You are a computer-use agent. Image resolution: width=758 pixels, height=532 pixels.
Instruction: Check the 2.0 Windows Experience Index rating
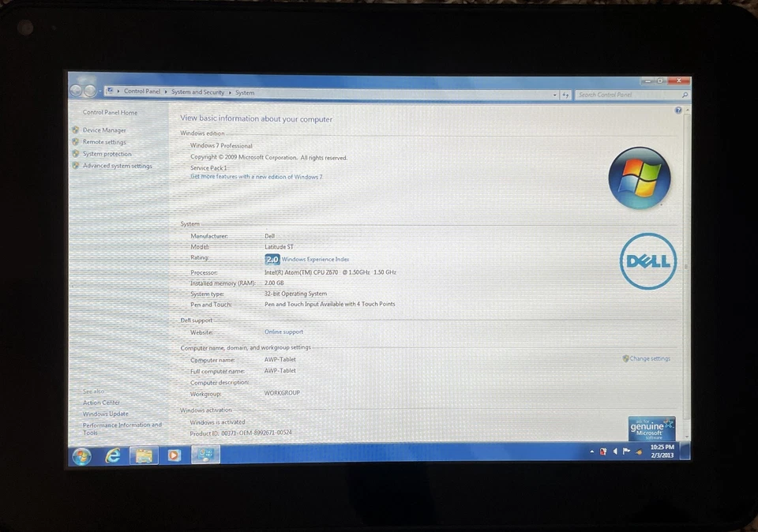272,259
